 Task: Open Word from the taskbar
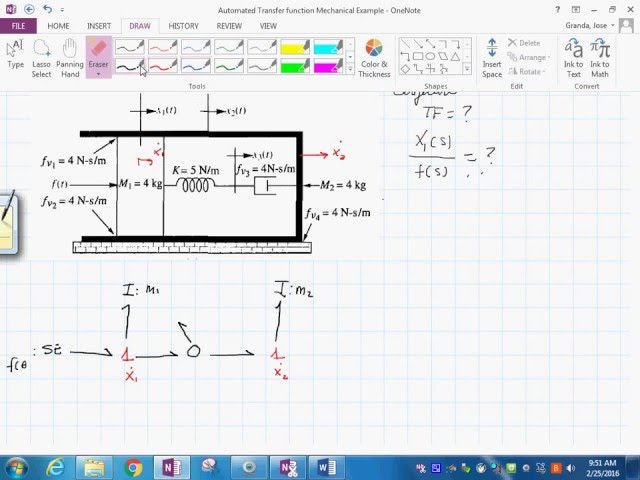(327, 468)
